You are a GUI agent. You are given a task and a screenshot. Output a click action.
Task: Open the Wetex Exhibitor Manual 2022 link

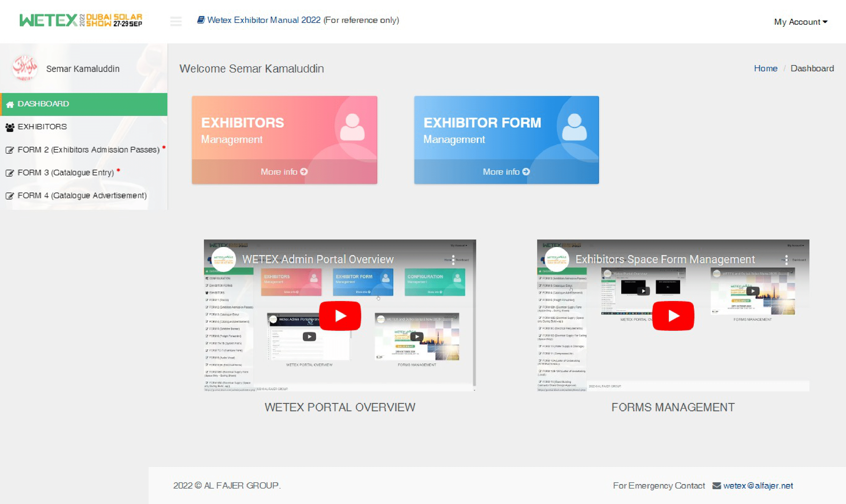(x=264, y=20)
